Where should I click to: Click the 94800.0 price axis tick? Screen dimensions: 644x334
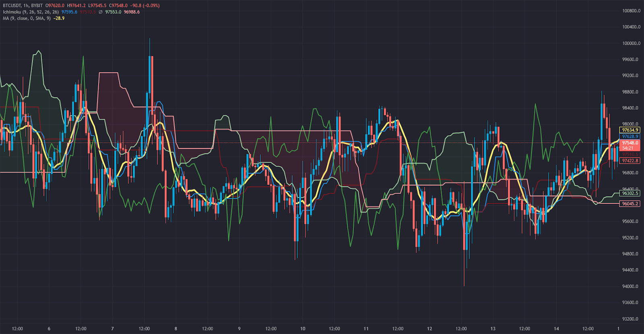(x=631, y=254)
